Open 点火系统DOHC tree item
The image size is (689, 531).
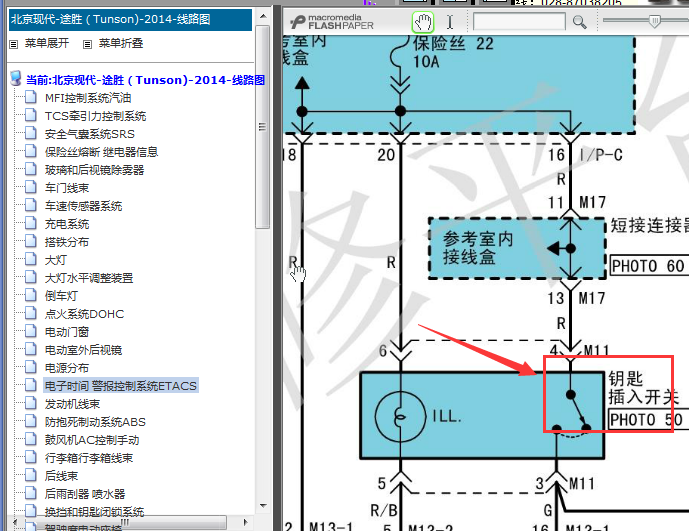click(84, 314)
